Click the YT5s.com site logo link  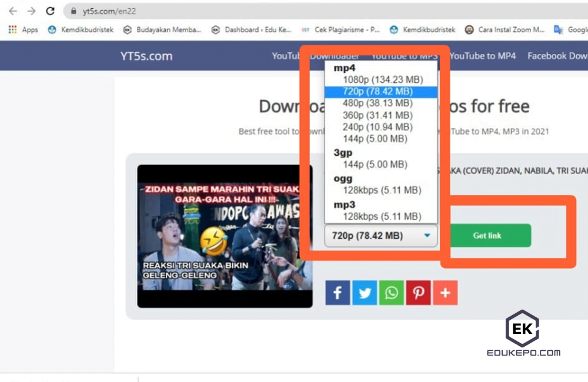coord(146,56)
